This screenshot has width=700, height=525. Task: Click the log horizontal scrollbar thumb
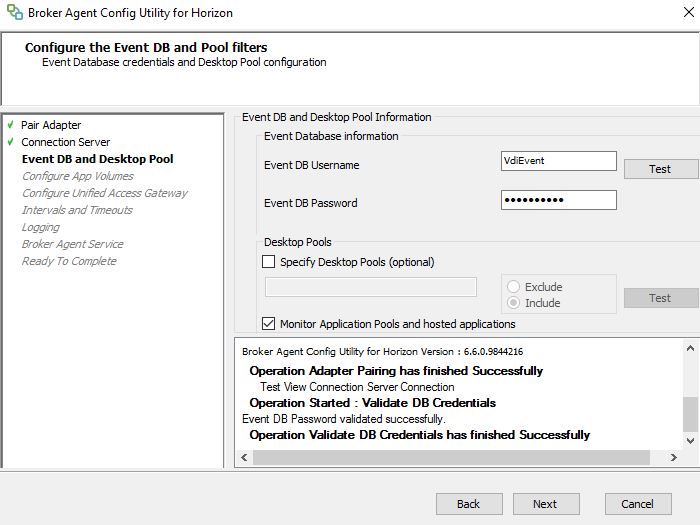click(451, 458)
